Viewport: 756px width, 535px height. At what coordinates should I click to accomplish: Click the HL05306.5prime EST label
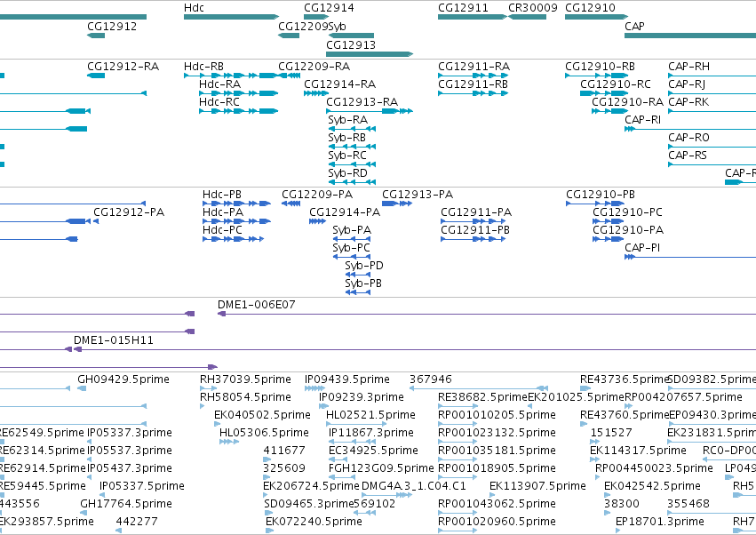coord(264,433)
